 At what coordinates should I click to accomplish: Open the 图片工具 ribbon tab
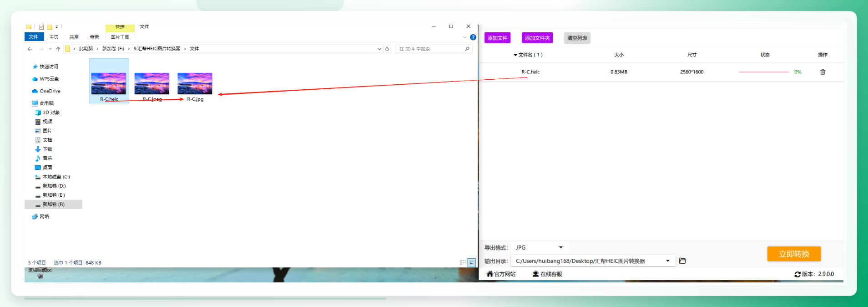pyautogui.click(x=120, y=37)
